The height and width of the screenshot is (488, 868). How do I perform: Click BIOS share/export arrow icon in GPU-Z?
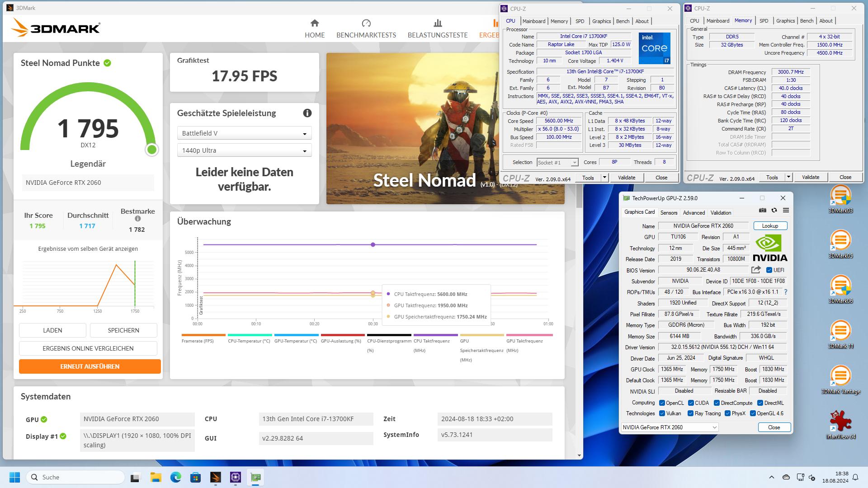coord(756,270)
